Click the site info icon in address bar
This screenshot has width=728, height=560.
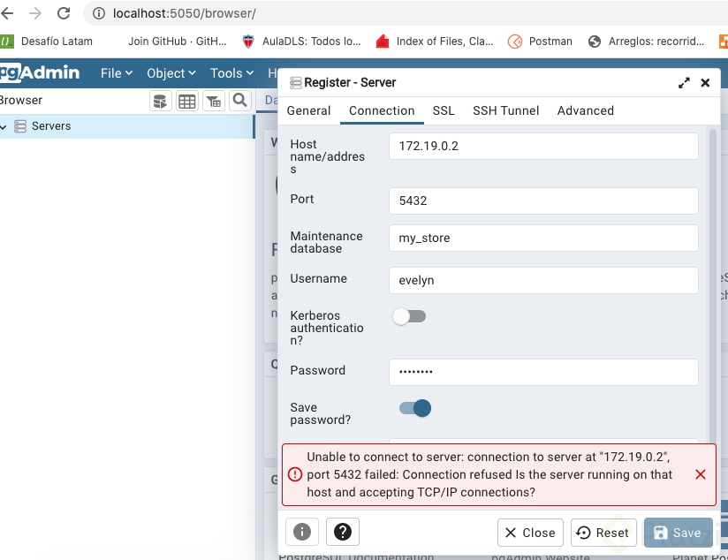pyautogui.click(x=98, y=13)
